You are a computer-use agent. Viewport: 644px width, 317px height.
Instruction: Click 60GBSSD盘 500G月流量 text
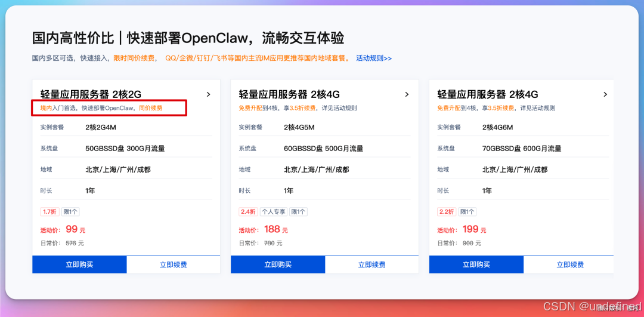pyautogui.click(x=323, y=149)
